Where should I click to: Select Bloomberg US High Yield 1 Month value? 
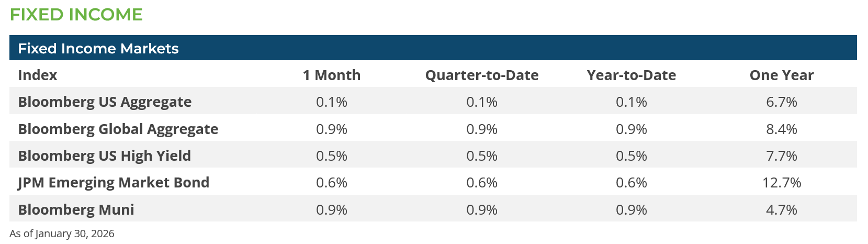tap(332, 156)
